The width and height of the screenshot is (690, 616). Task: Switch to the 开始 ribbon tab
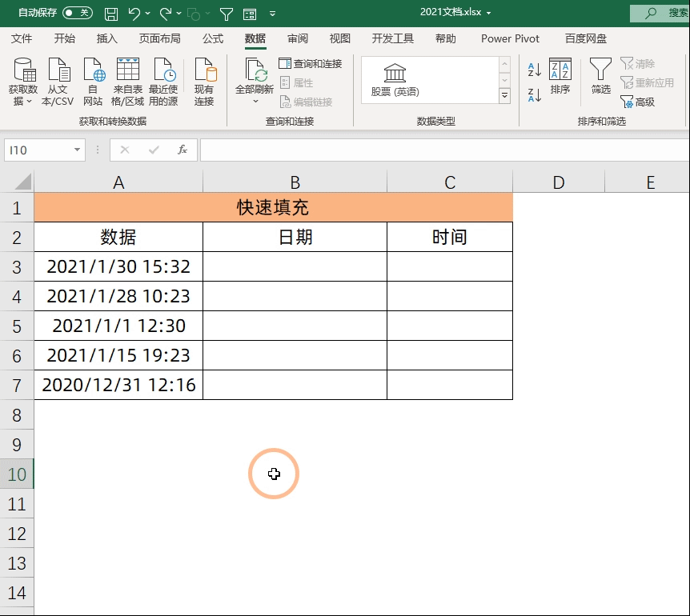pos(64,38)
